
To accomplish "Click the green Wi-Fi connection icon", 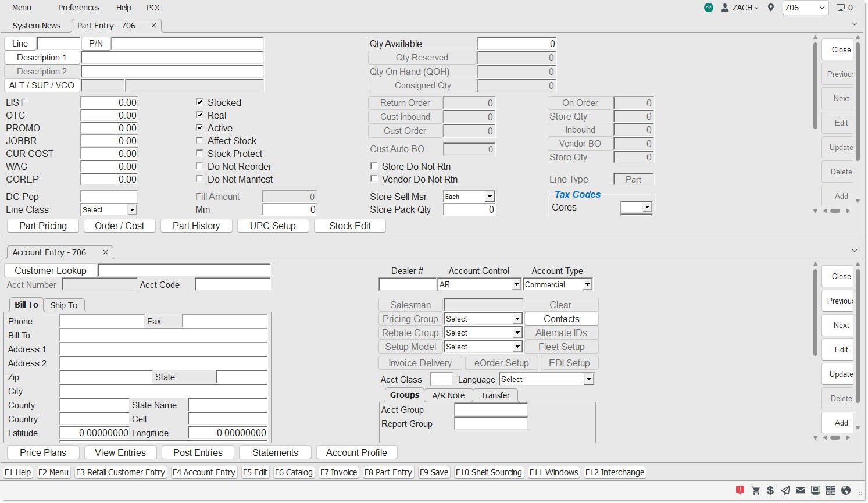I will 708,8.
